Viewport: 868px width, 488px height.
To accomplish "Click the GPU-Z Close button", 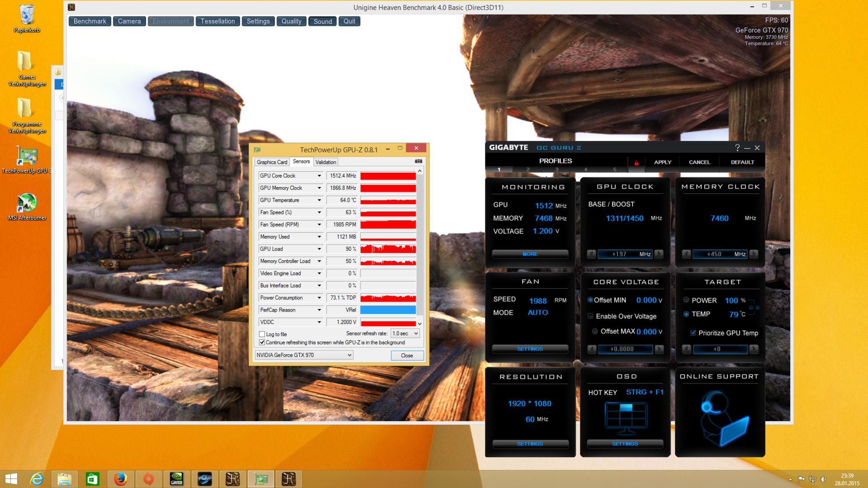I will coord(407,355).
